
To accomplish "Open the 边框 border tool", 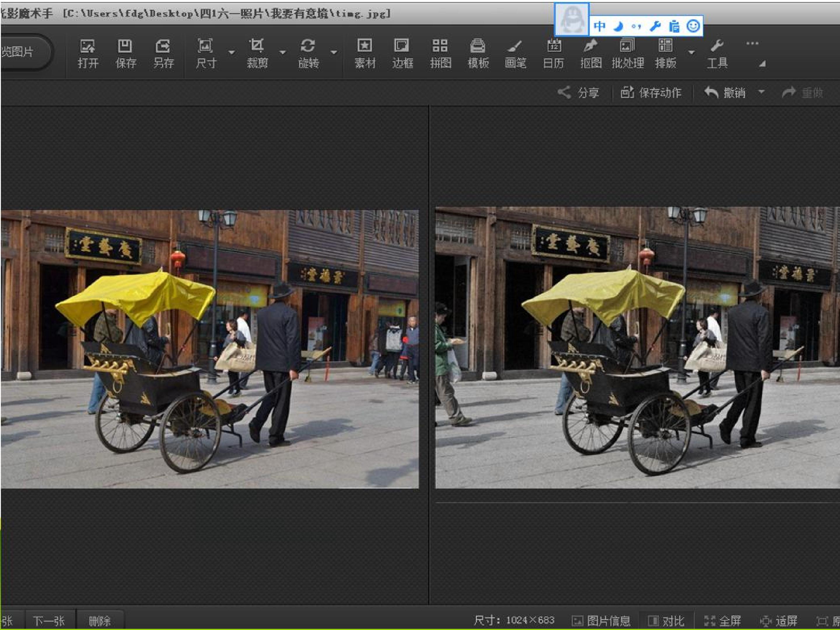I will click(402, 53).
